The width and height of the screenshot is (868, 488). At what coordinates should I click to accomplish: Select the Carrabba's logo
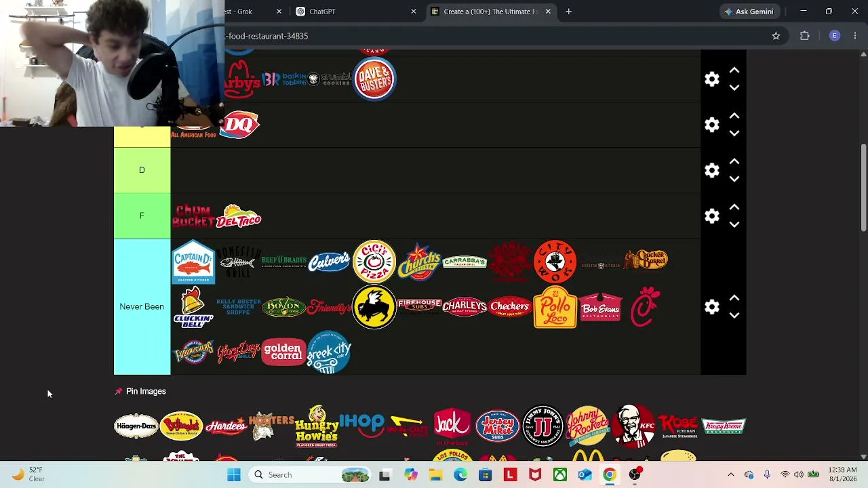tap(465, 262)
